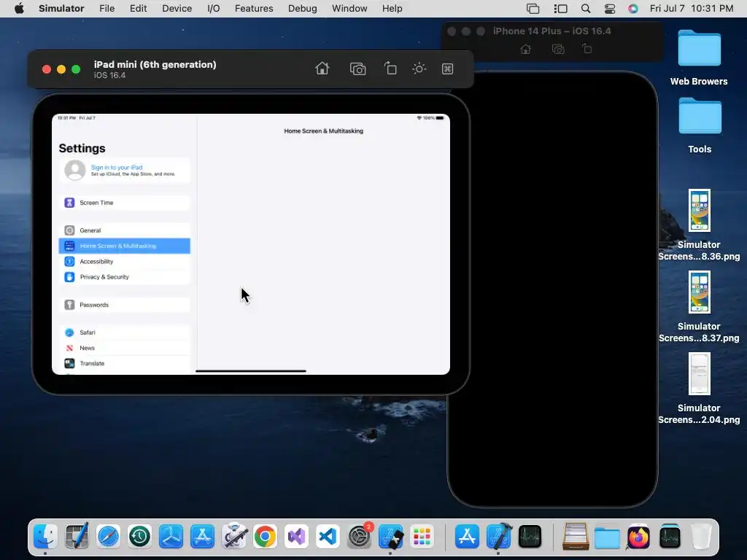Open Launchpad from the Dock
This screenshot has width=747, height=560.
coord(422,537)
